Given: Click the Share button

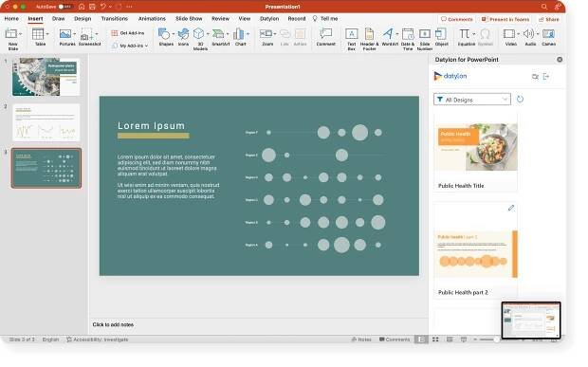Looking at the screenshot, I should (548, 19).
